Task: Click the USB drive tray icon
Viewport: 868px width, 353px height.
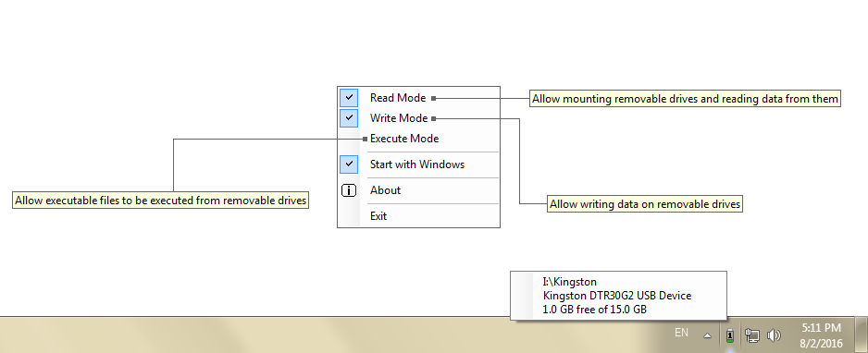Action: tap(730, 335)
